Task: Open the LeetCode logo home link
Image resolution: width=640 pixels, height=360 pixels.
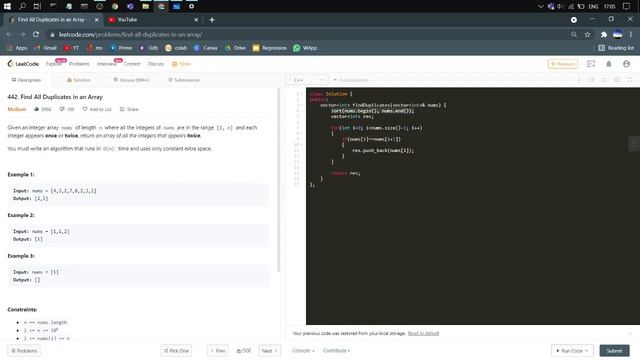Action: tap(23, 64)
